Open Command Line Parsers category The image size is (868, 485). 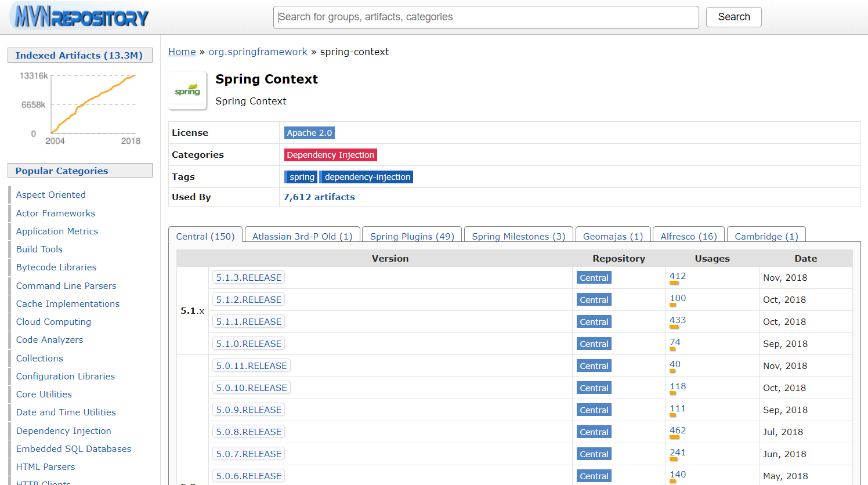pos(66,286)
